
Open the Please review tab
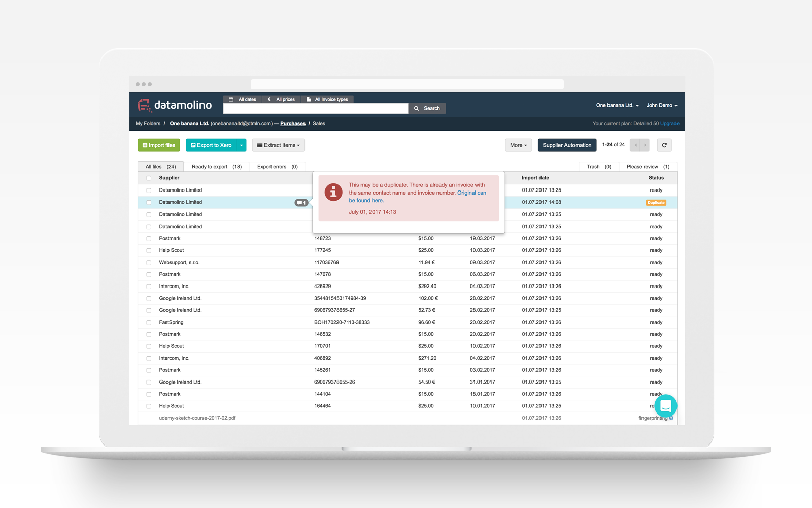648,167
